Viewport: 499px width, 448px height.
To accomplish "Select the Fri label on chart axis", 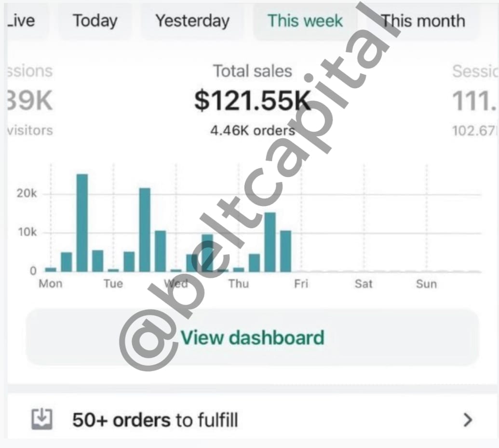I will click(301, 284).
